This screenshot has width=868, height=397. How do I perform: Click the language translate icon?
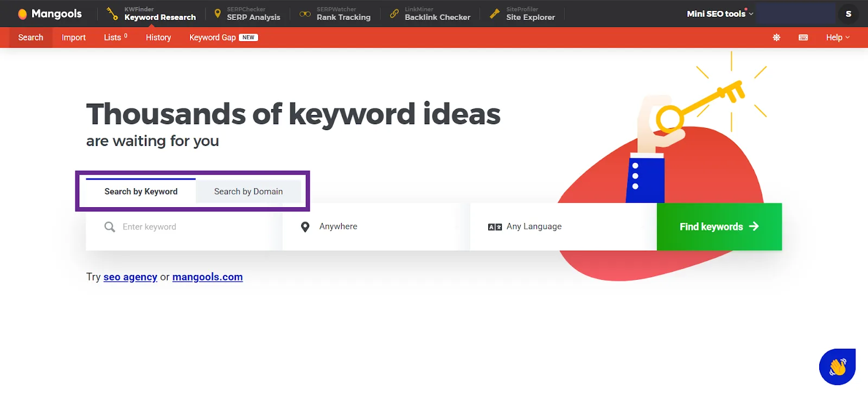[495, 227]
